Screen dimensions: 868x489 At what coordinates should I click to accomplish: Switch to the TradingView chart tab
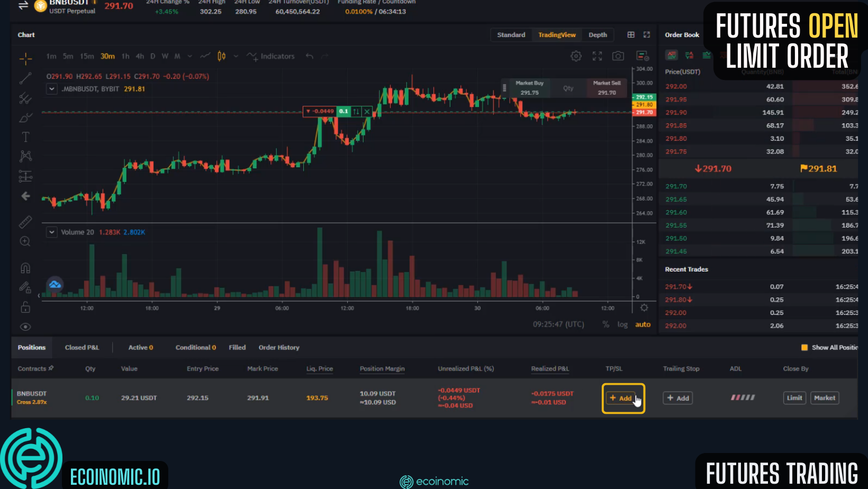coord(557,35)
